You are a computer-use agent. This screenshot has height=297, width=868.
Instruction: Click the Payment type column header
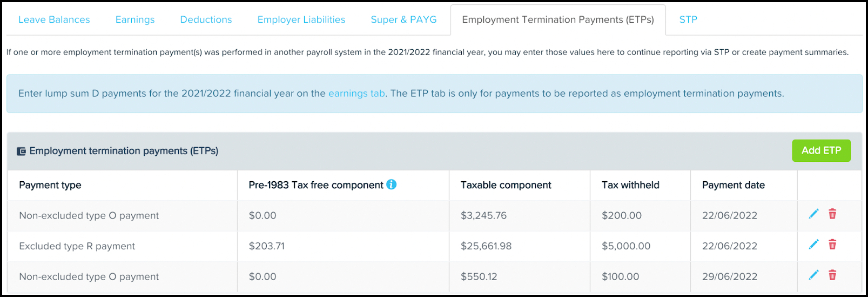50,185
